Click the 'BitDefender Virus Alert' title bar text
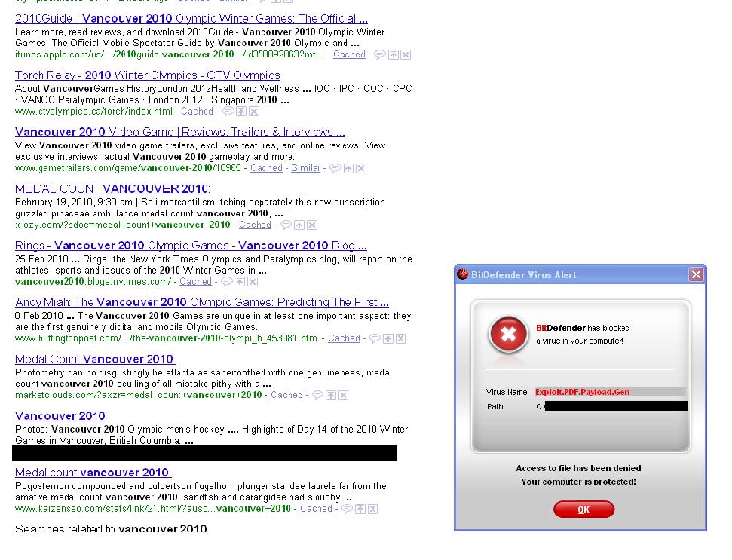 (x=524, y=275)
